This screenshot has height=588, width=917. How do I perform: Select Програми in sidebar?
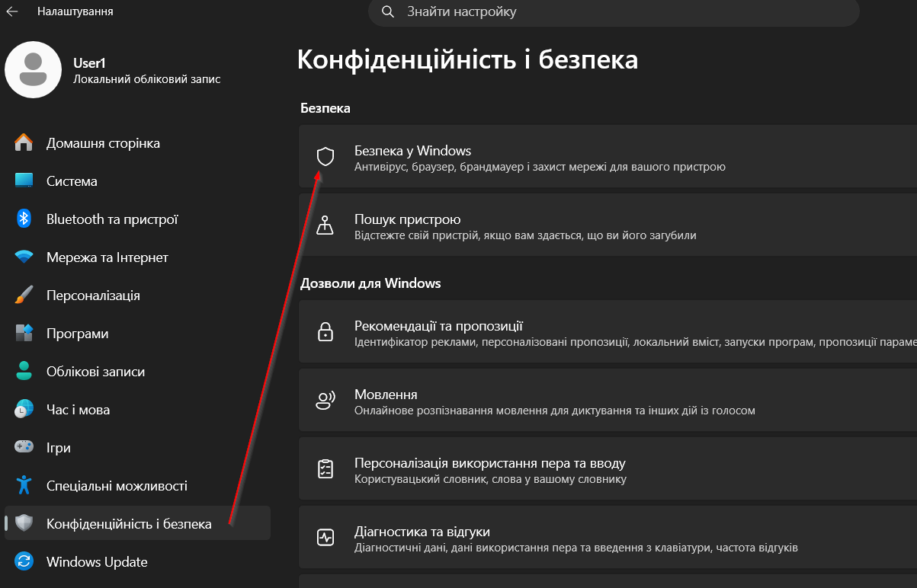tap(137, 334)
